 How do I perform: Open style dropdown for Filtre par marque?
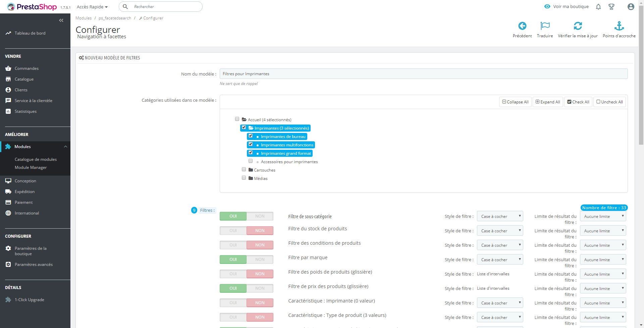pyautogui.click(x=500, y=260)
